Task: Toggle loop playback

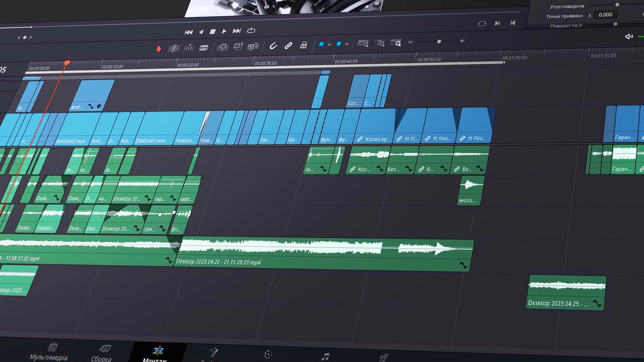Action: (x=251, y=31)
